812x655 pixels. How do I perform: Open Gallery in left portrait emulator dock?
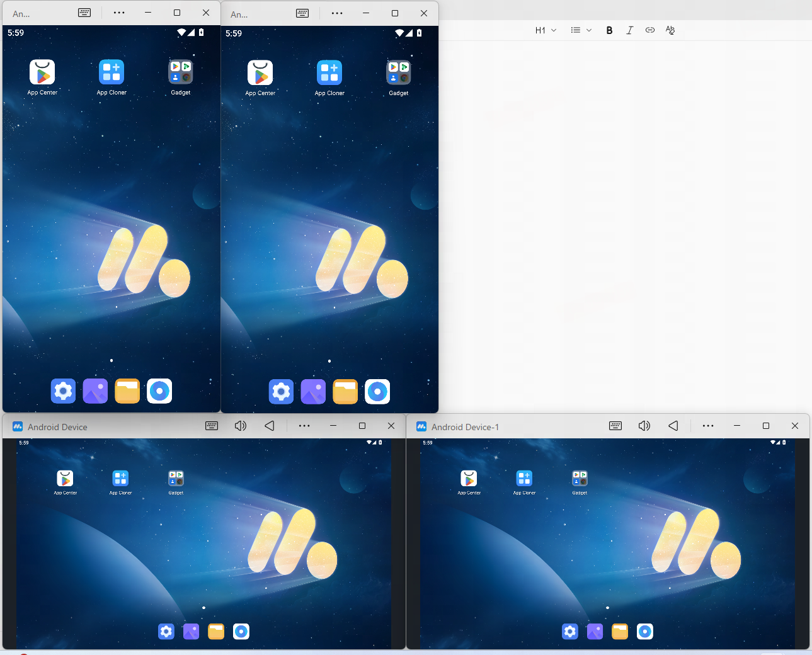coord(95,391)
